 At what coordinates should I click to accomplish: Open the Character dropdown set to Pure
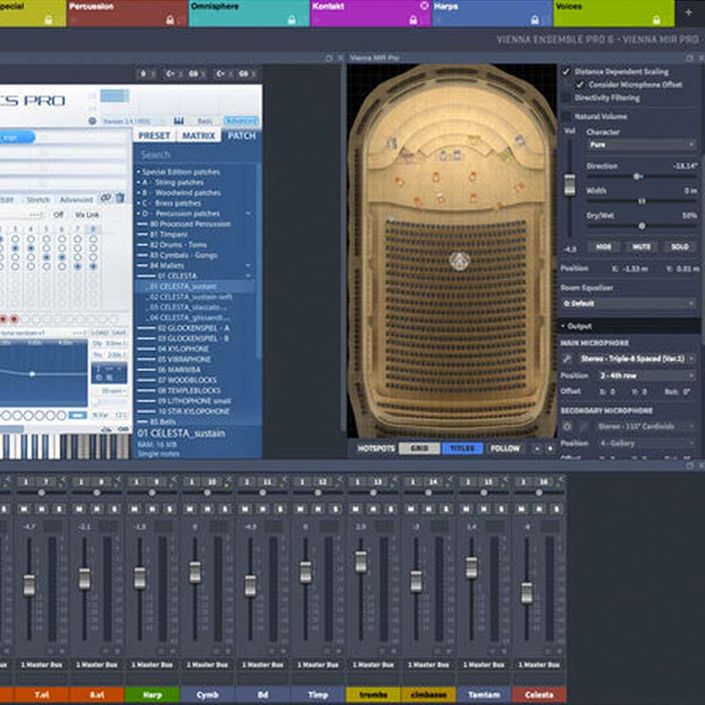point(642,145)
